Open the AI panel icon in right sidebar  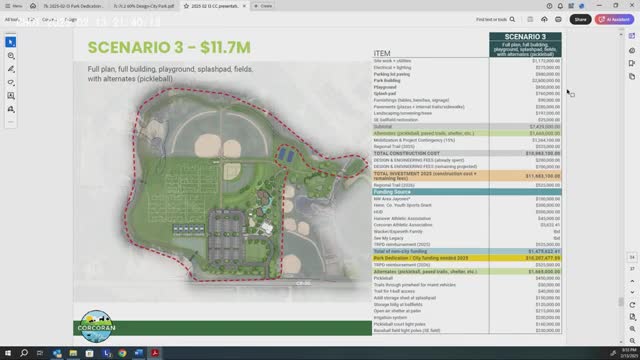(x=632, y=36)
